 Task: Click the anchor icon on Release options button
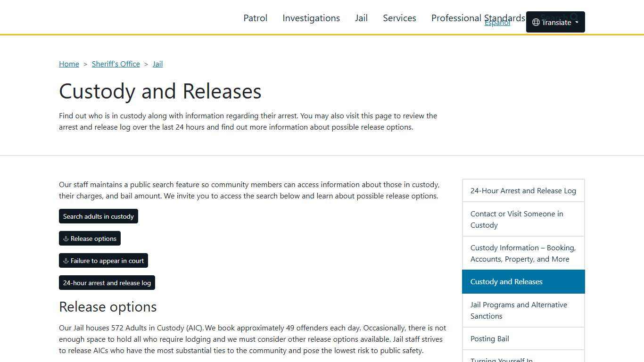(65, 239)
